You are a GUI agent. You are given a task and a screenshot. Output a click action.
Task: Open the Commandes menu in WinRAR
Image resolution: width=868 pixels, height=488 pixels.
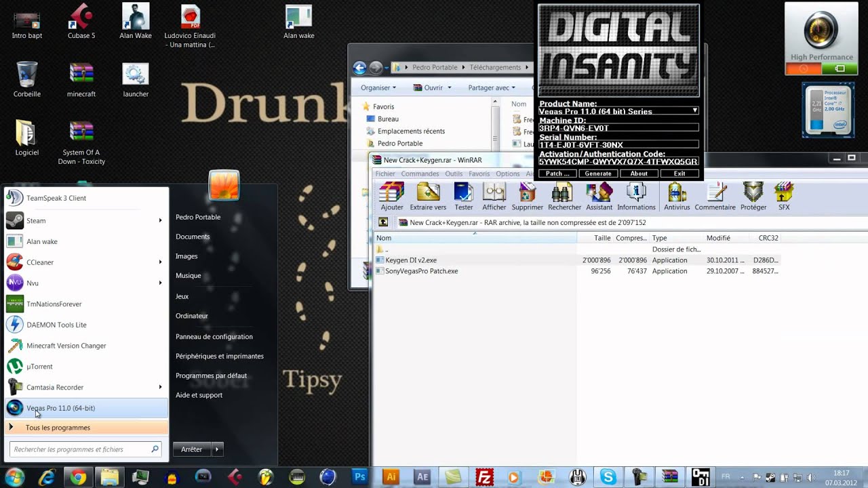tap(420, 174)
